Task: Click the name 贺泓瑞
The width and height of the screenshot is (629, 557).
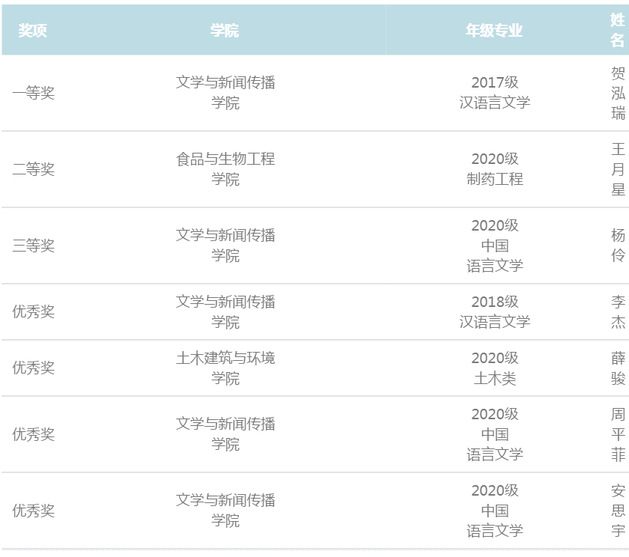Action: [x=618, y=92]
